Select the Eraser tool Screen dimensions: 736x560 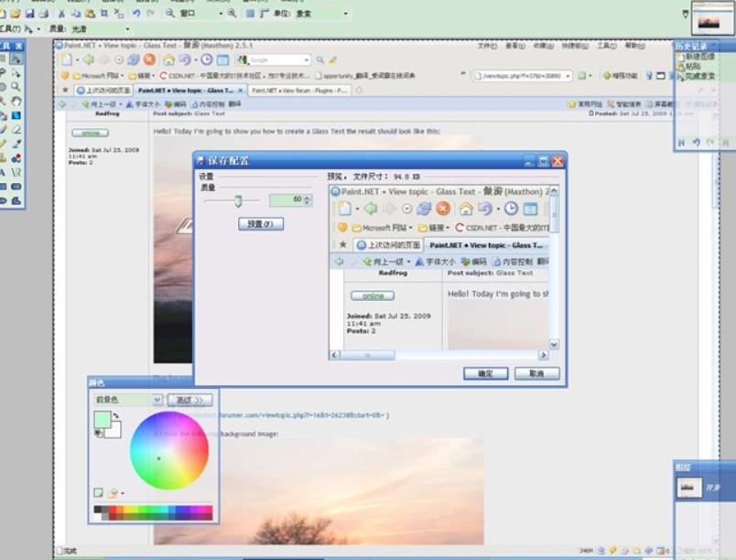coord(16,129)
